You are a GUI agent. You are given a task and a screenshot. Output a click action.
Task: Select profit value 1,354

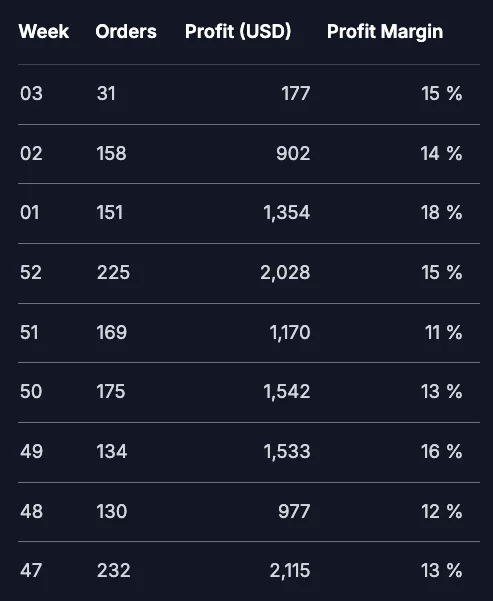[287, 213]
